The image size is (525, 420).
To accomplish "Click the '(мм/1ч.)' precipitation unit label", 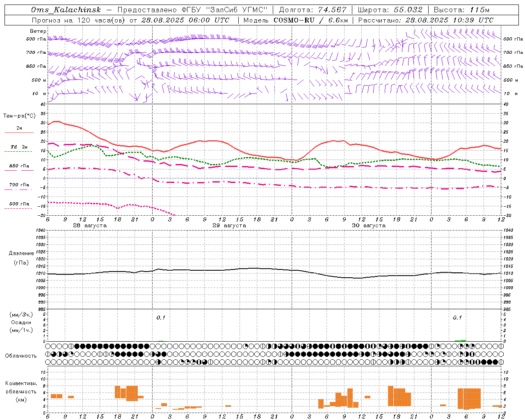I will 21,330.
